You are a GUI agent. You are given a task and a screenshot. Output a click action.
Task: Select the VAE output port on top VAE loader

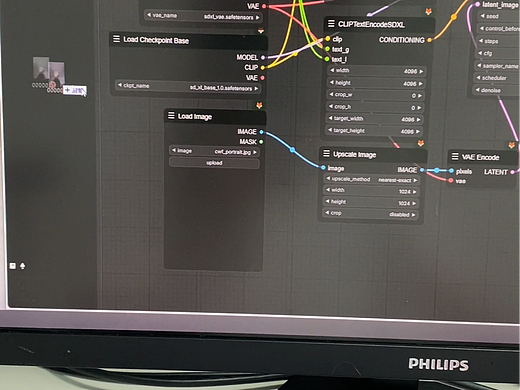[x=264, y=6]
